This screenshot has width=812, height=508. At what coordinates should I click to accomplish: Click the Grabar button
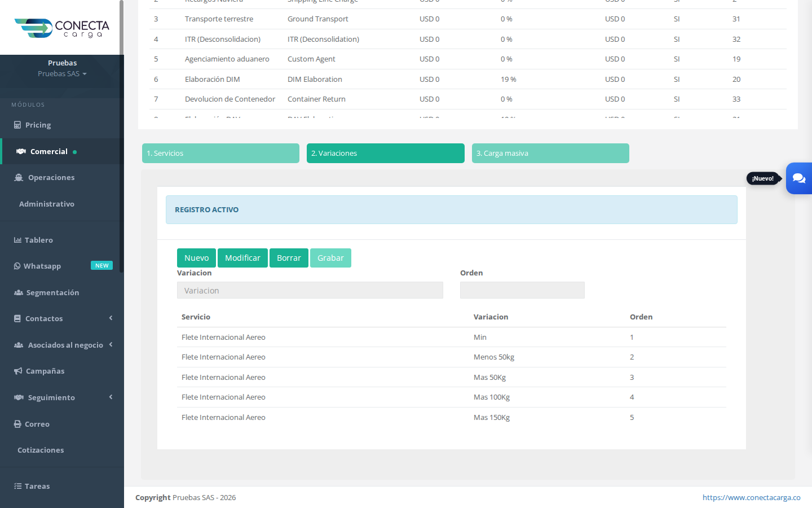pyautogui.click(x=330, y=258)
